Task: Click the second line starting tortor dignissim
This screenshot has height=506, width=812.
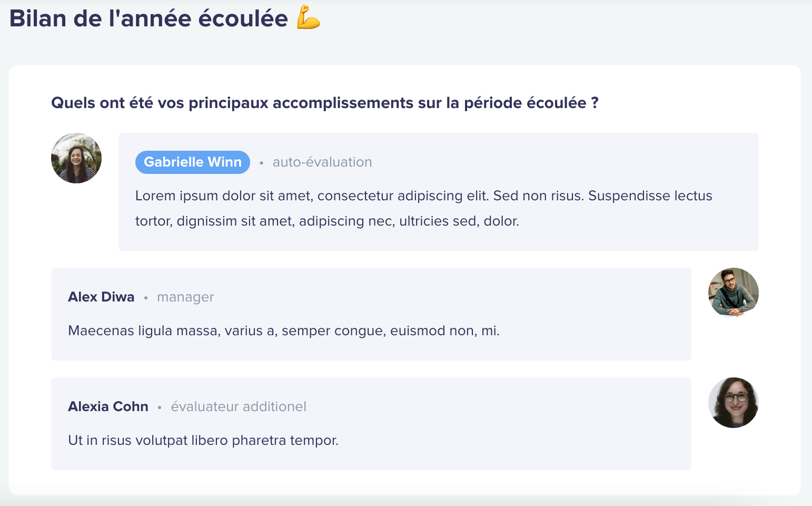Action: coord(327,221)
